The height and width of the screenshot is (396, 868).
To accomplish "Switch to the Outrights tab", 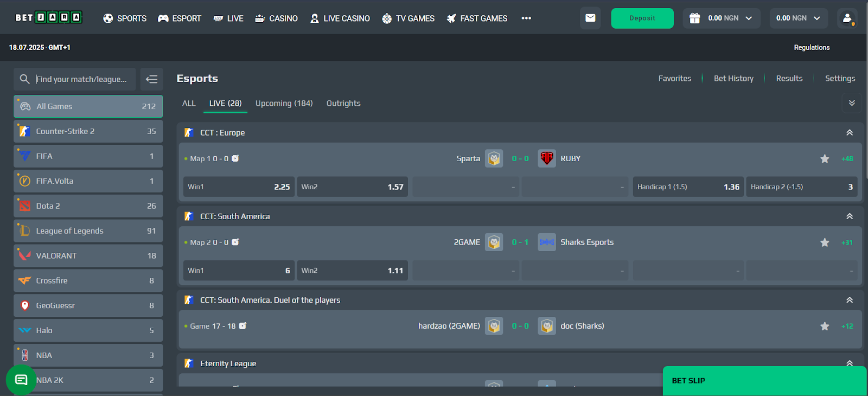I will 343,103.
